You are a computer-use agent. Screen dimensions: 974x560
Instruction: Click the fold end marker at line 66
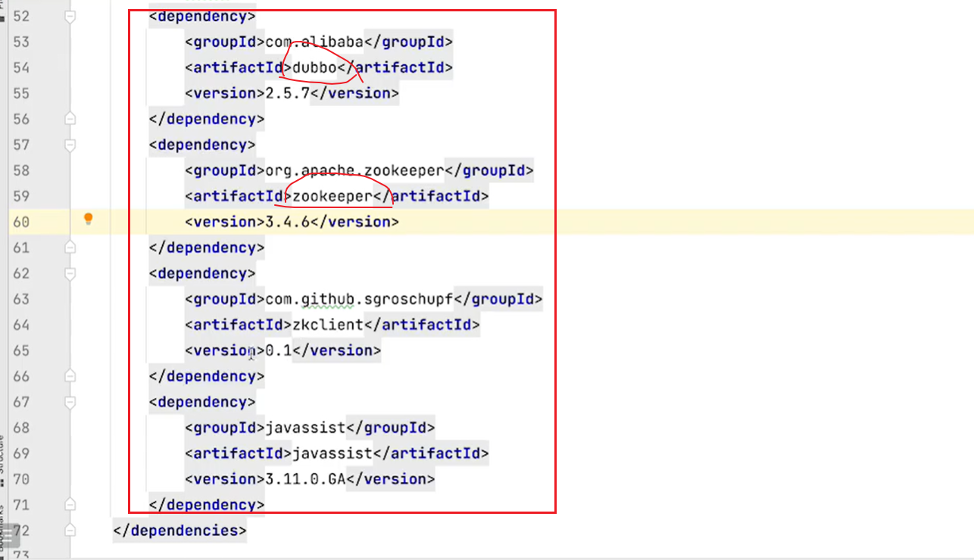point(70,376)
